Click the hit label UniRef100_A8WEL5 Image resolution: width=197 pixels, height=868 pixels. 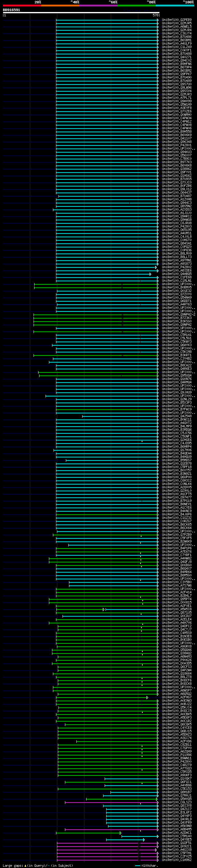(177, 26)
